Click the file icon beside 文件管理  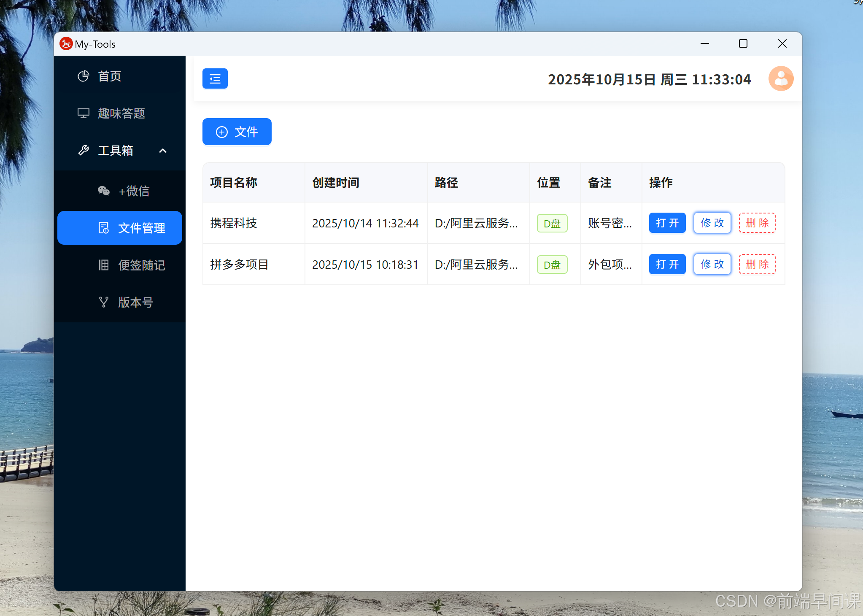(104, 228)
